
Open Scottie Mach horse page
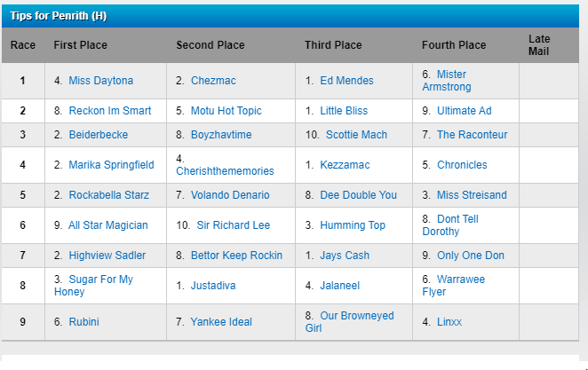pyautogui.click(x=357, y=135)
